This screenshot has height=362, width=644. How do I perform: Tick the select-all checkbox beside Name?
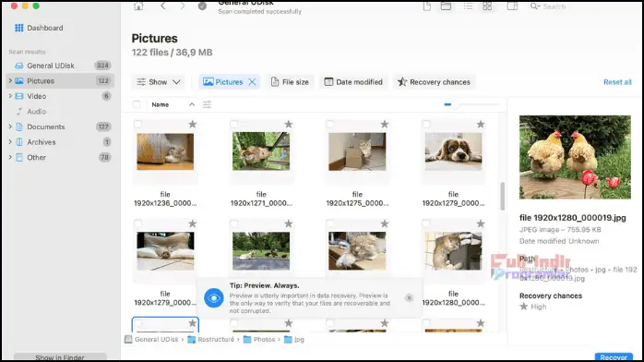137,104
